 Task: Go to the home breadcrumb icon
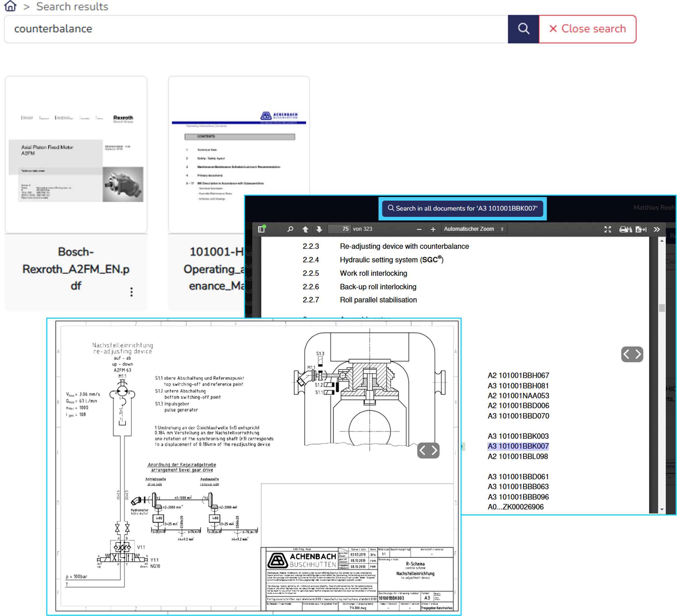(11, 6)
